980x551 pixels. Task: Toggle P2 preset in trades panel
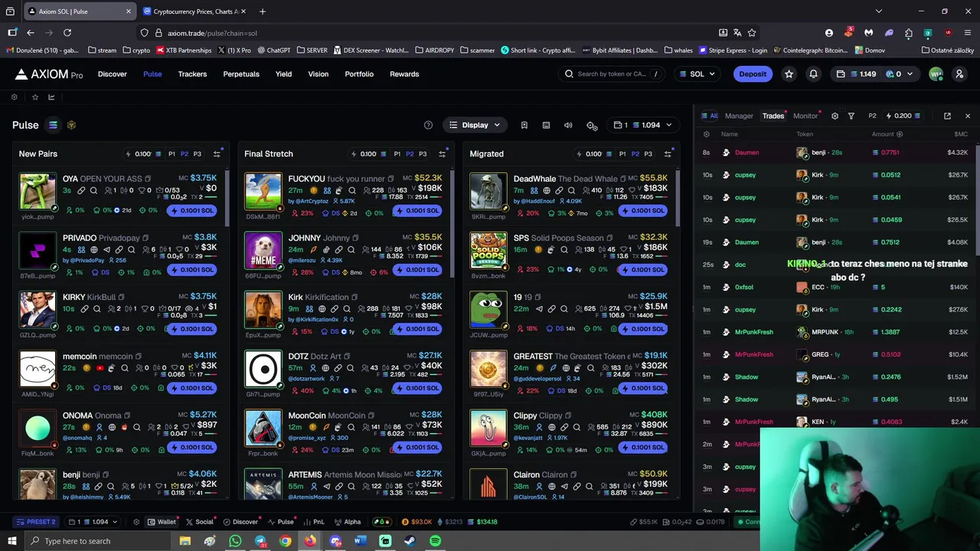[872, 116]
